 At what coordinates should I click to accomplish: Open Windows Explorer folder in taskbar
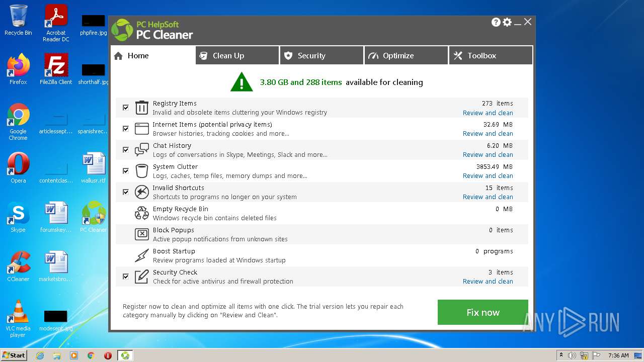(57, 355)
